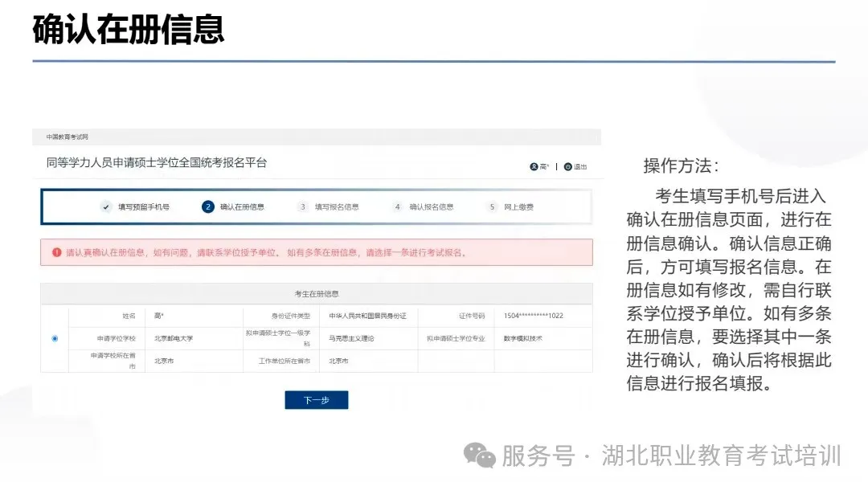Screen dimensions: 868x482
Task: Go to the 填写报名信息 step label
Action: pos(337,207)
